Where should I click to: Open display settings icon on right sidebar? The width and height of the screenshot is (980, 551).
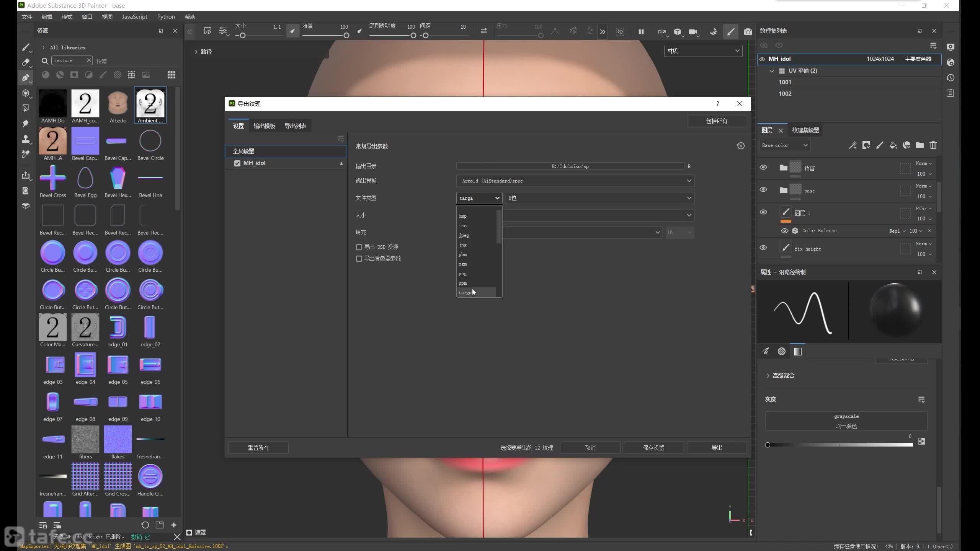[x=951, y=47]
